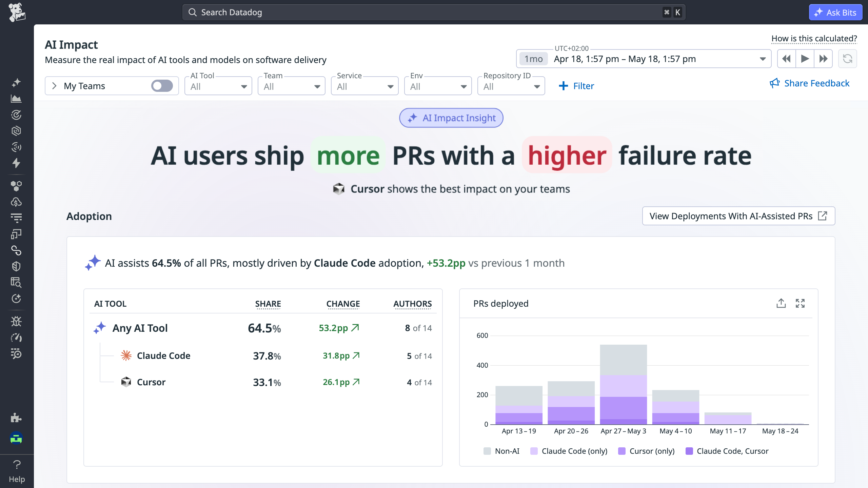The width and height of the screenshot is (868, 488).
Task: Click the 37.8% share value
Action: pos(267,356)
